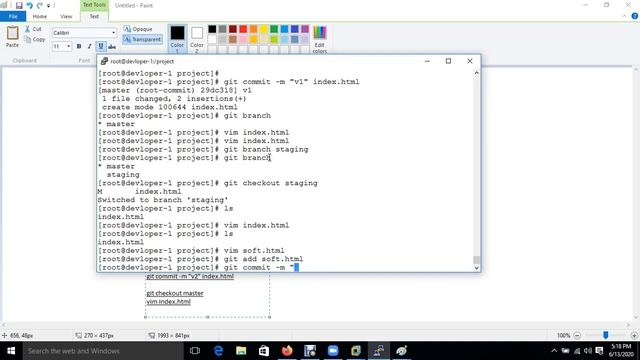Toggle Italic formatting
640x360 pixels.
tap(89, 46)
